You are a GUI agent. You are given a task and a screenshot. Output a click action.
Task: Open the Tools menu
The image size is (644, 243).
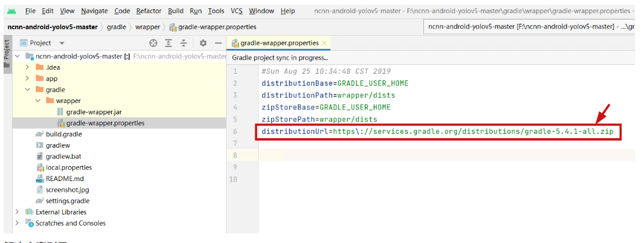[x=216, y=11]
